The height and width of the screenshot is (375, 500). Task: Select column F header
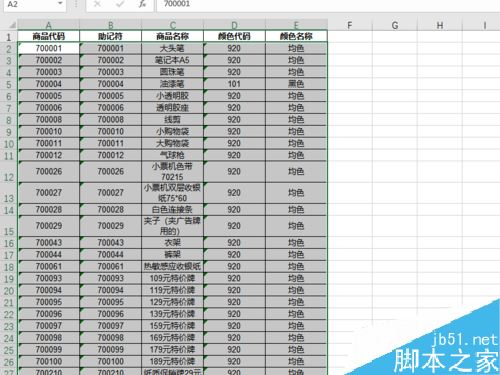pos(350,25)
